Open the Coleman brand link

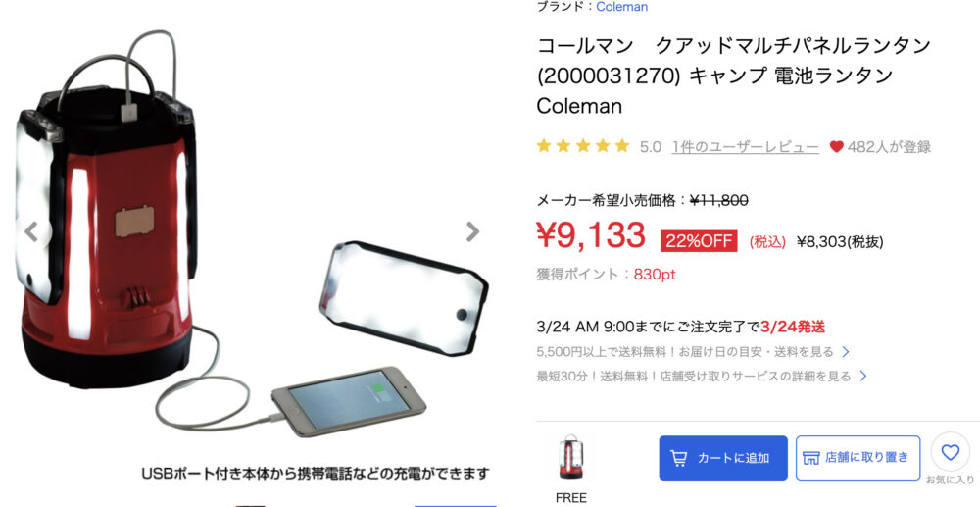tap(622, 7)
